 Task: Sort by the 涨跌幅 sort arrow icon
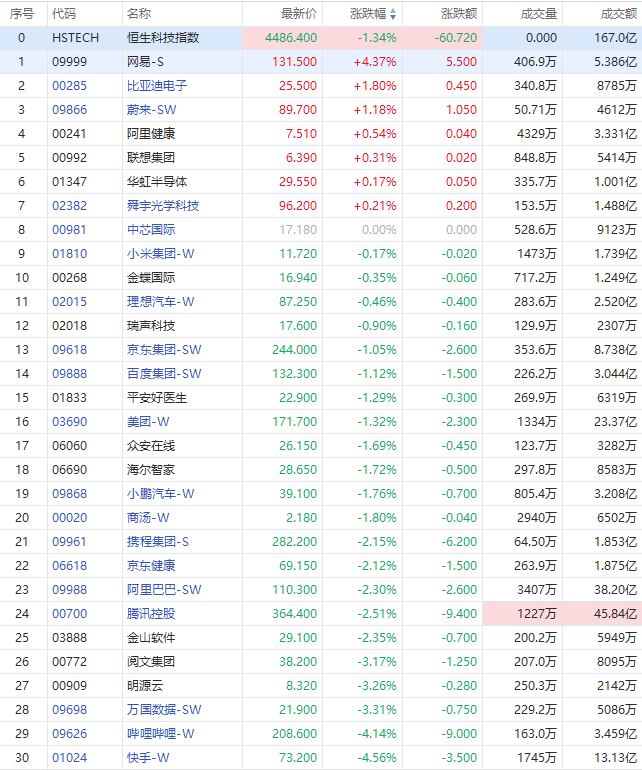pos(393,14)
